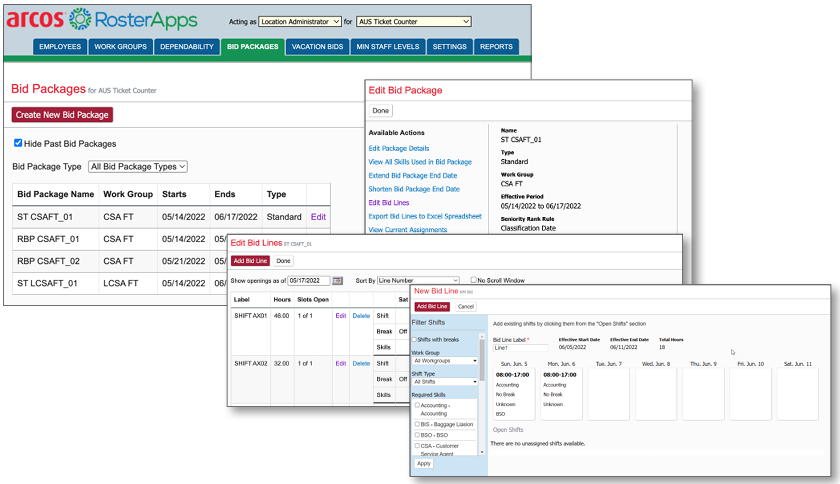Open the calendar date picker icon

click(337, 280)
